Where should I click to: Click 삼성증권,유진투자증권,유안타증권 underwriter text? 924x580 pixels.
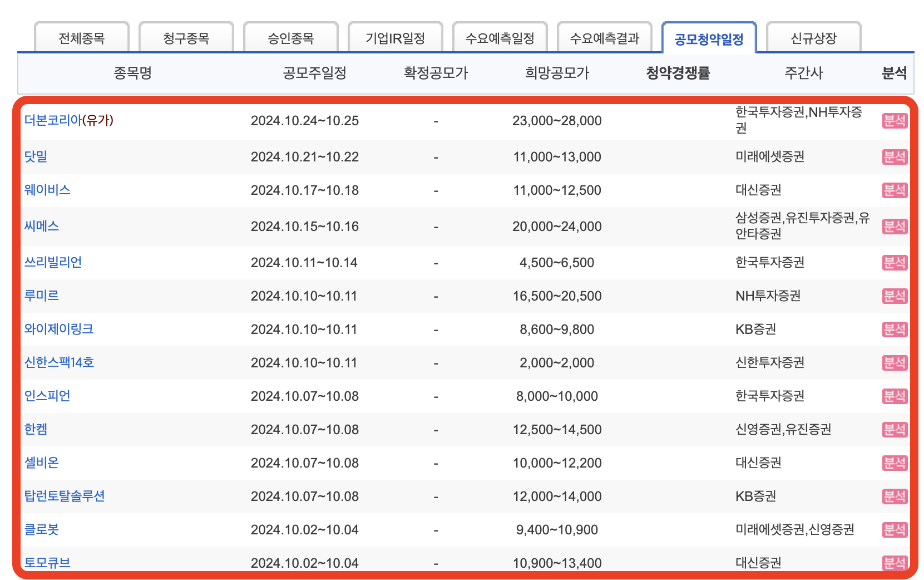803,226
